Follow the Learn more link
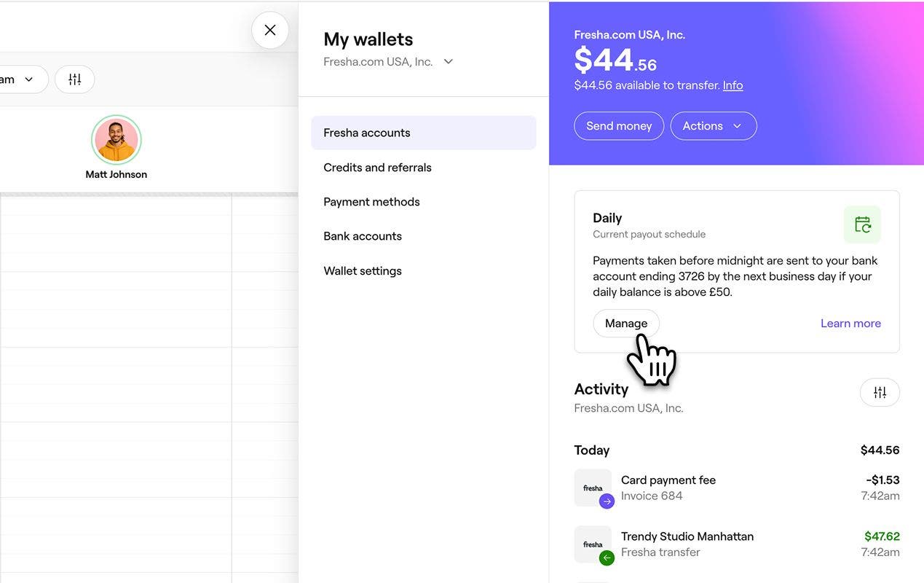 [x=850, y=323]
